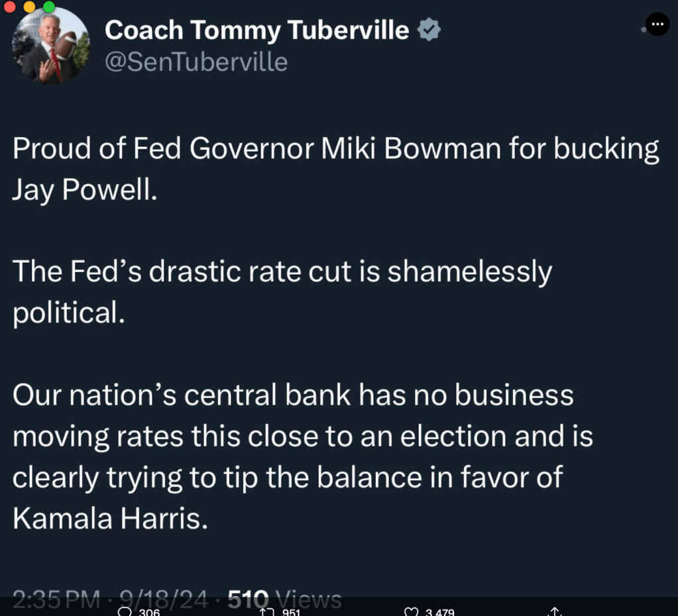This screenshot has height=616, width=678.
Task: Click the @SenTuberville handle
Action: click(x=196, y=62)
